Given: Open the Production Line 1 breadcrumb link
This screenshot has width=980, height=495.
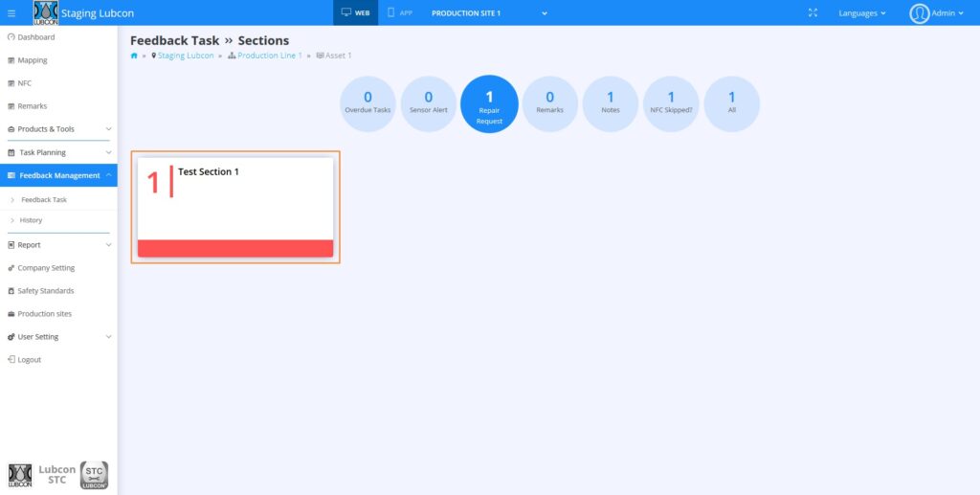Looking at the screenshot, I should click(269, 56).
